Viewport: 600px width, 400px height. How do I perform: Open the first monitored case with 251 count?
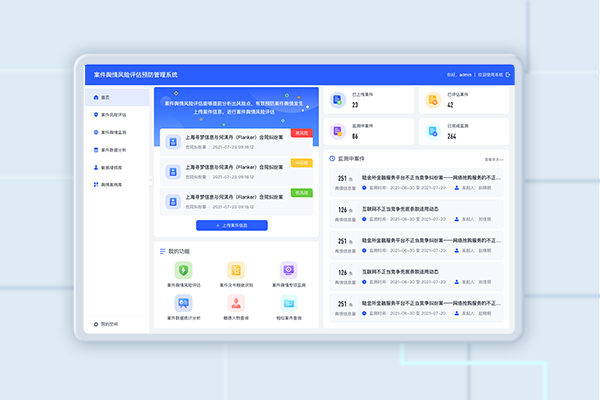(420, 181)
